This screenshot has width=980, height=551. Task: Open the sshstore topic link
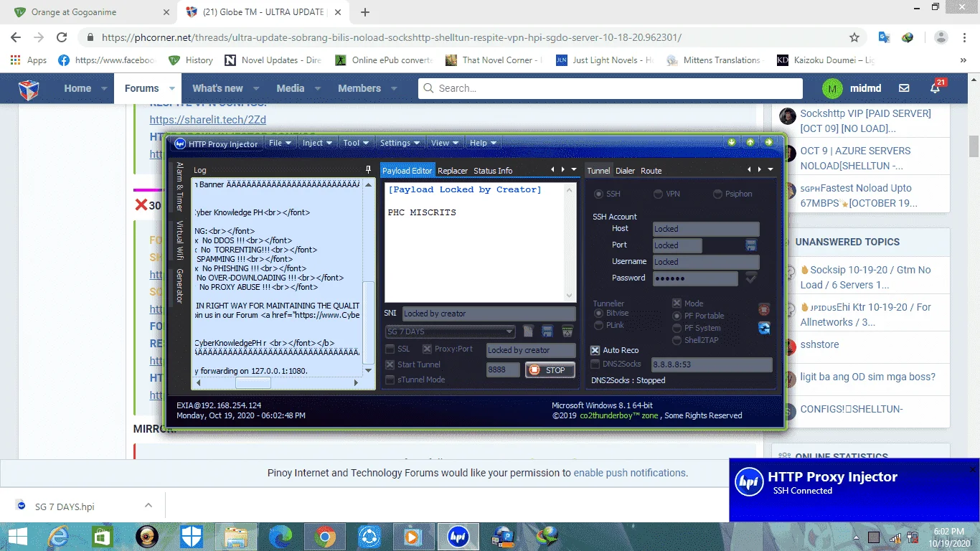tap(819, 344)
